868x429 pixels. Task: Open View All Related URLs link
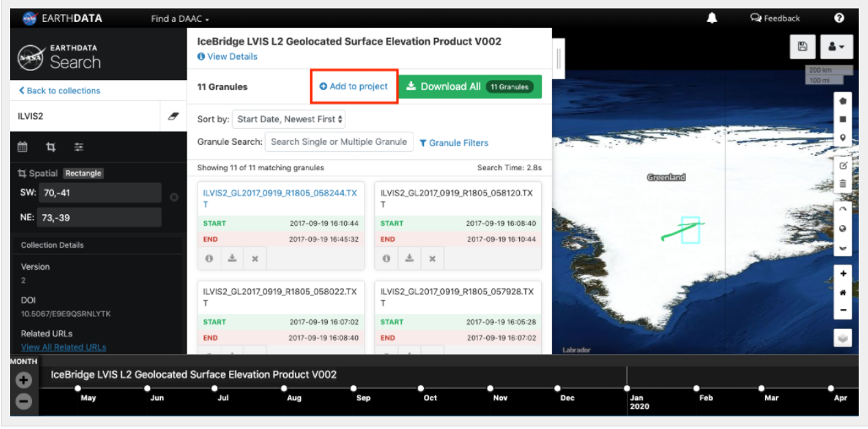tap(64, 347)
